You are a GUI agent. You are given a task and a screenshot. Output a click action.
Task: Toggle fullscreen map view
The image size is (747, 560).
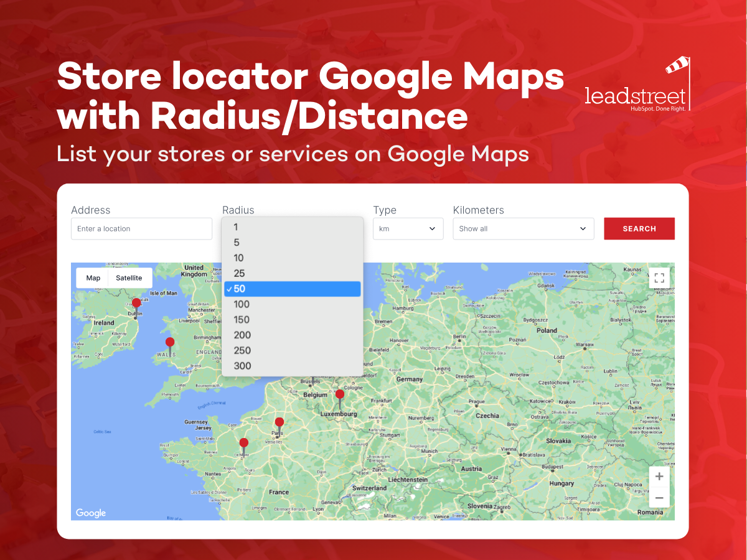[659, 278]
